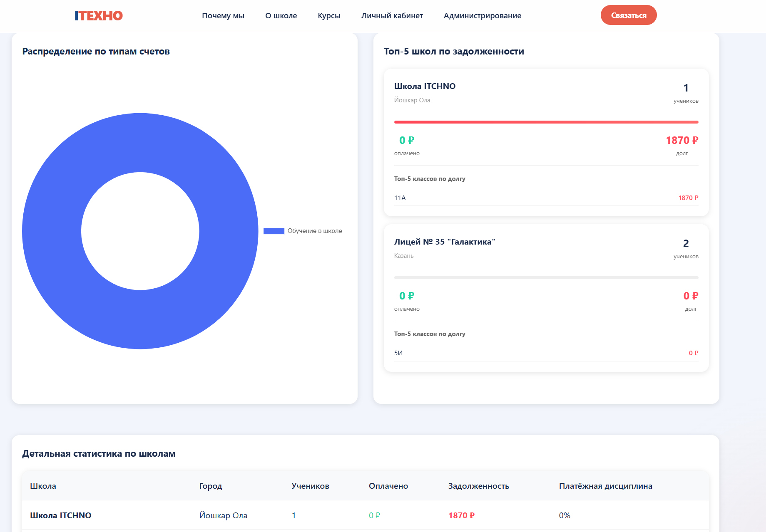The width and height of the screenshot is (766, 532).
Task: Click the Казань city label
Action: coord(404,256)
